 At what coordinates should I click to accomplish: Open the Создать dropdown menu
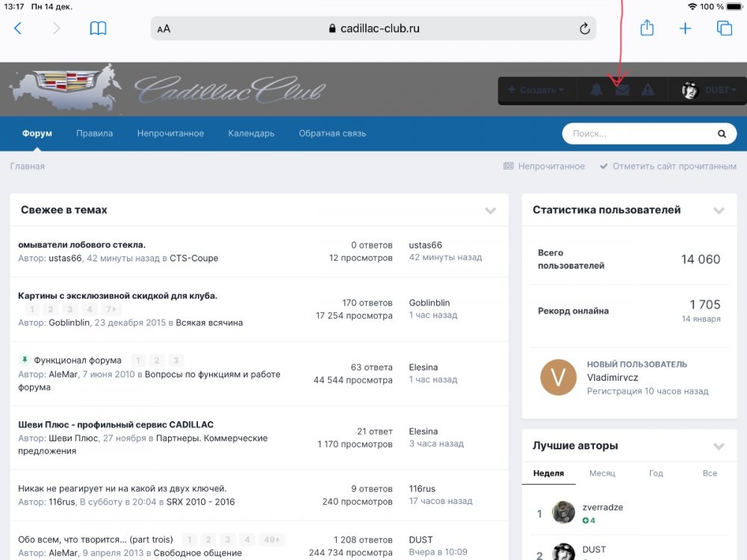[x=536, y=90]
